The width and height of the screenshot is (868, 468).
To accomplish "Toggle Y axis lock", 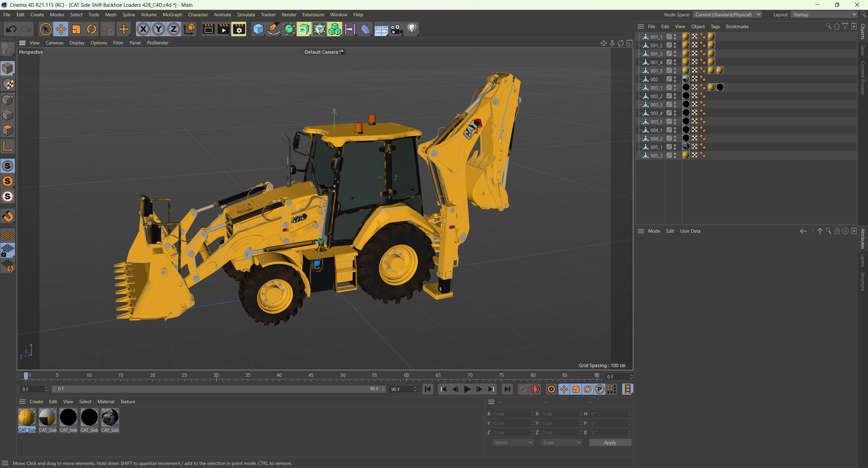I will (158, 29).
